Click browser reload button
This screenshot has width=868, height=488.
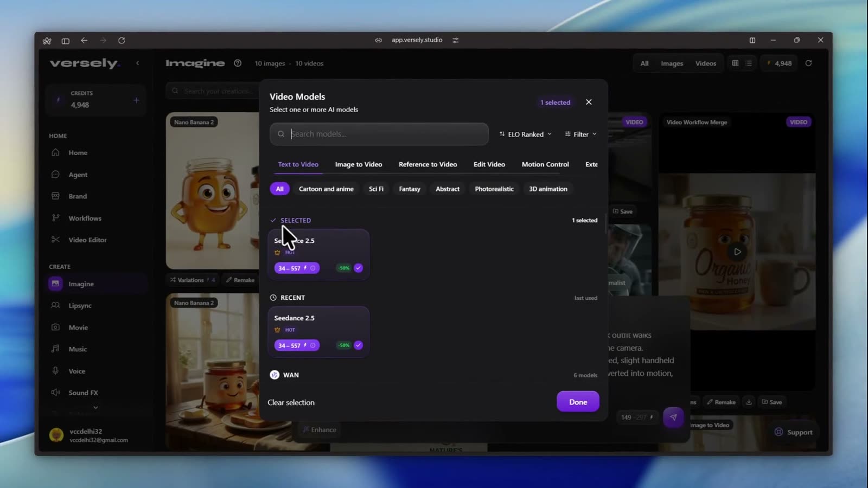(x=122, y=41)
